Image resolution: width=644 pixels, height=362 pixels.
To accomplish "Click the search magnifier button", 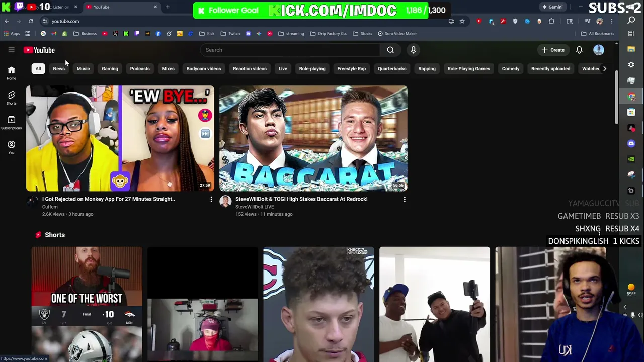I will 390,50.
